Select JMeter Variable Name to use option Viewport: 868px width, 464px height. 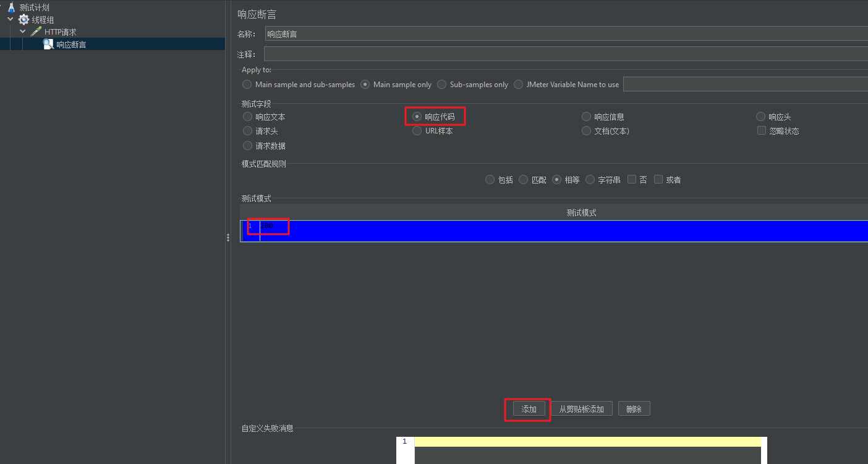pos(566,85)
